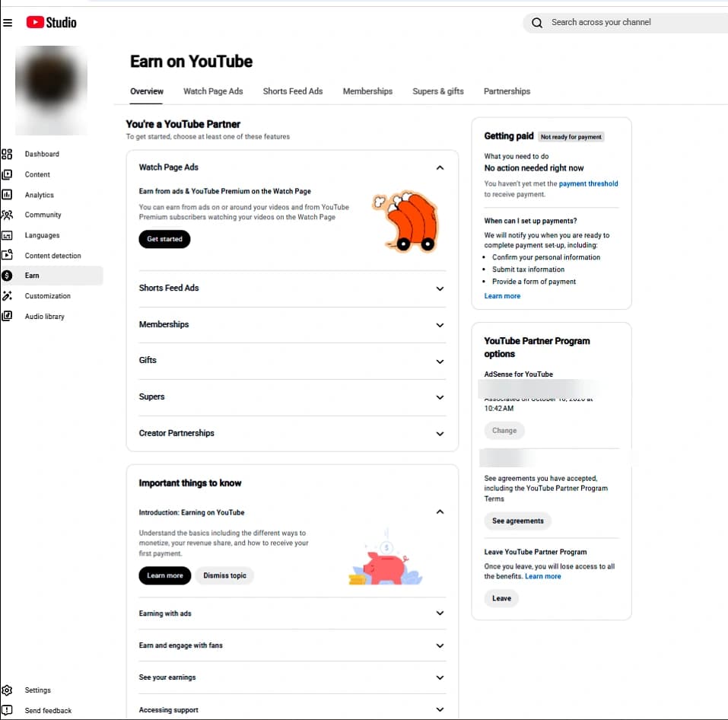The image size is (728, 720).
Task: Click the Send feedback icon
Action: pos(7,710)
